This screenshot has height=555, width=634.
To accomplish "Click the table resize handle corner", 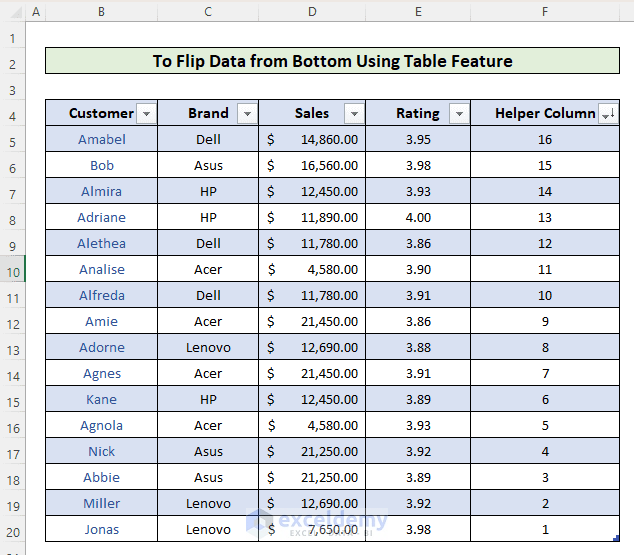I will pos(616,538).
